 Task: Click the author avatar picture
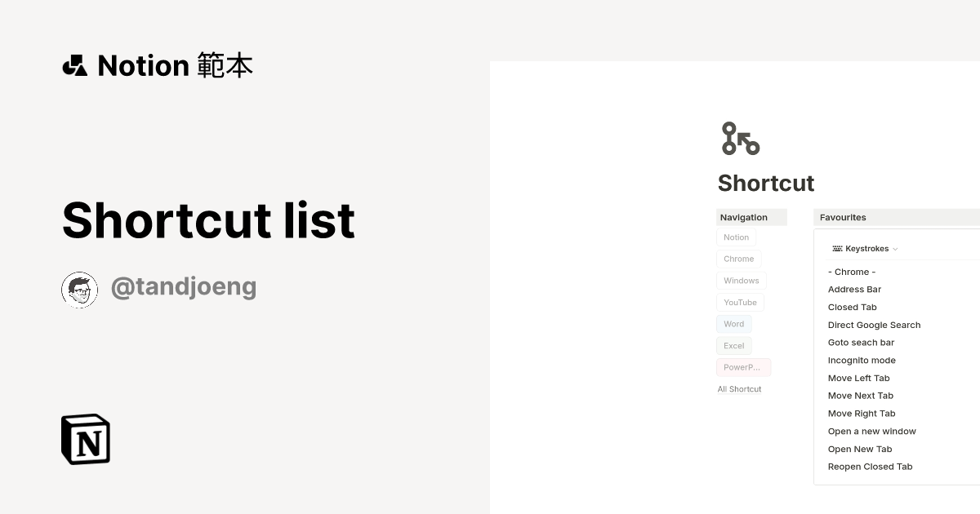point(79,289)
